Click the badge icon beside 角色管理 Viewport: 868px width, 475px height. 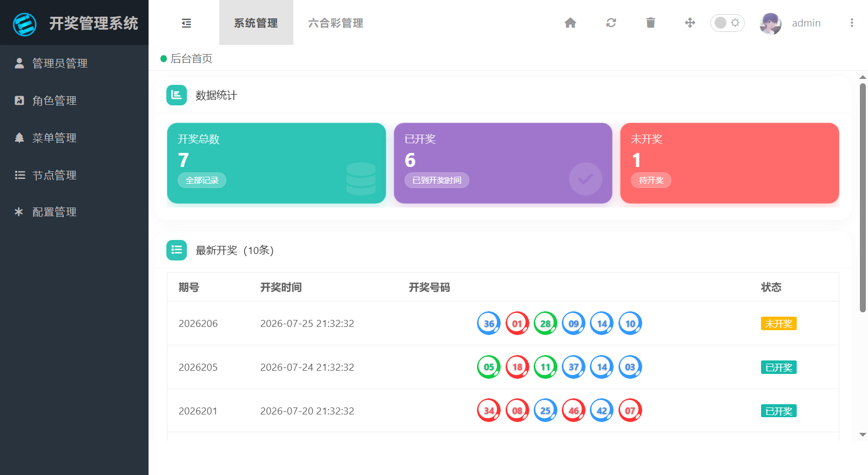[x=19, y=101]
